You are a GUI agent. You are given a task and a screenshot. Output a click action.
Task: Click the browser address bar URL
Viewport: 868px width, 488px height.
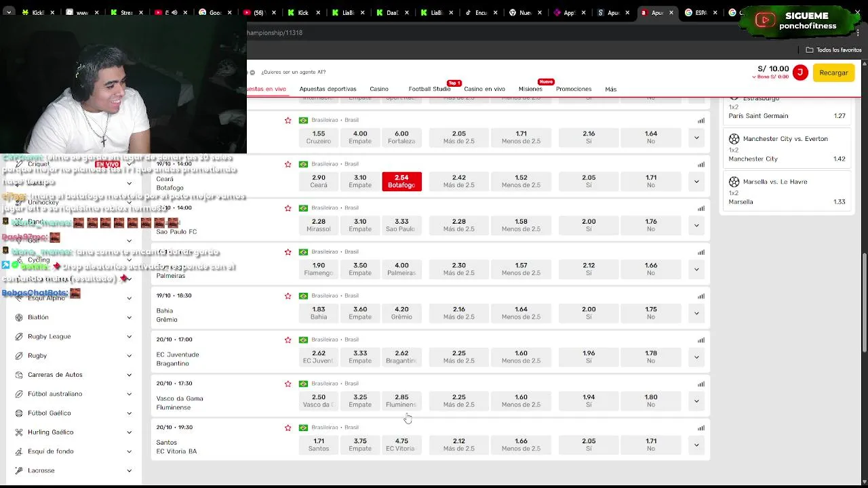[275, 33]
